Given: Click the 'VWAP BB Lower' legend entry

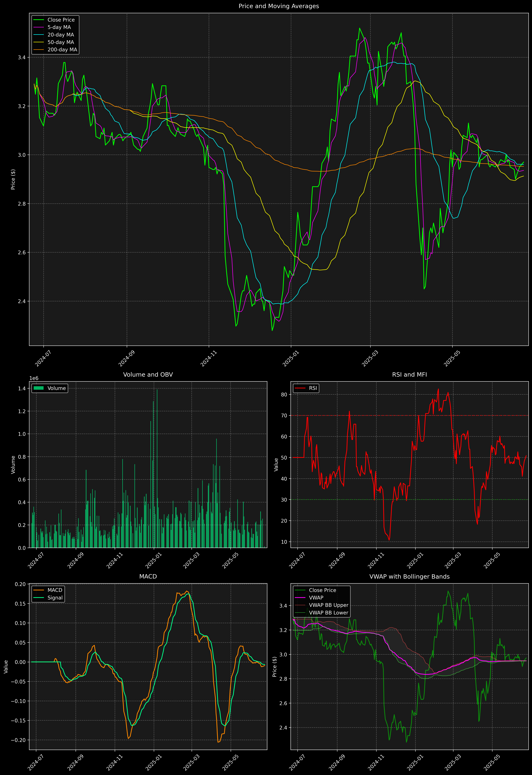Looking at the screenshot, I should pos(322,613).
